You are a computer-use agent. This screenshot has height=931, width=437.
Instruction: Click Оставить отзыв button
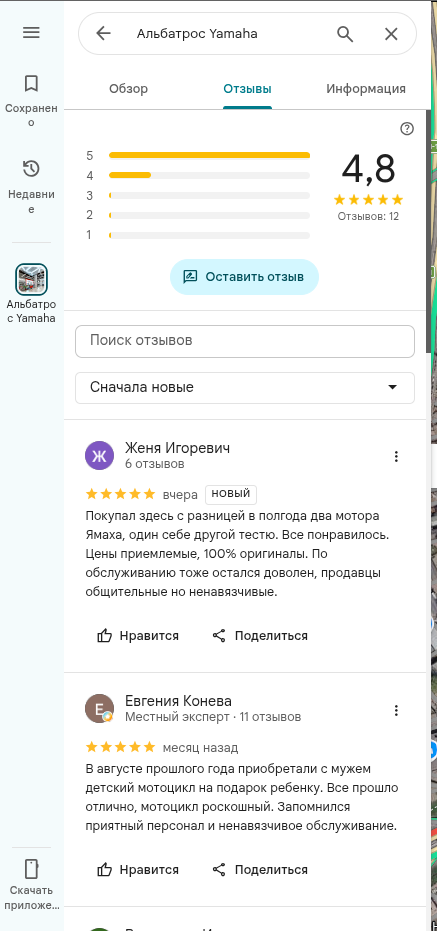pyautogui.click(x=244, y=277)
